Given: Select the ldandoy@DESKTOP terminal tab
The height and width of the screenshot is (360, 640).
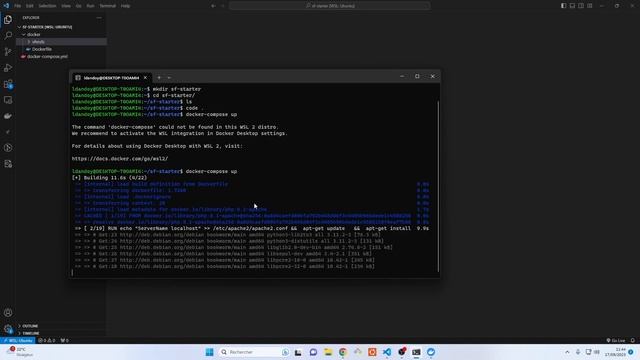Looking at the screenshot, I should 111,78.
